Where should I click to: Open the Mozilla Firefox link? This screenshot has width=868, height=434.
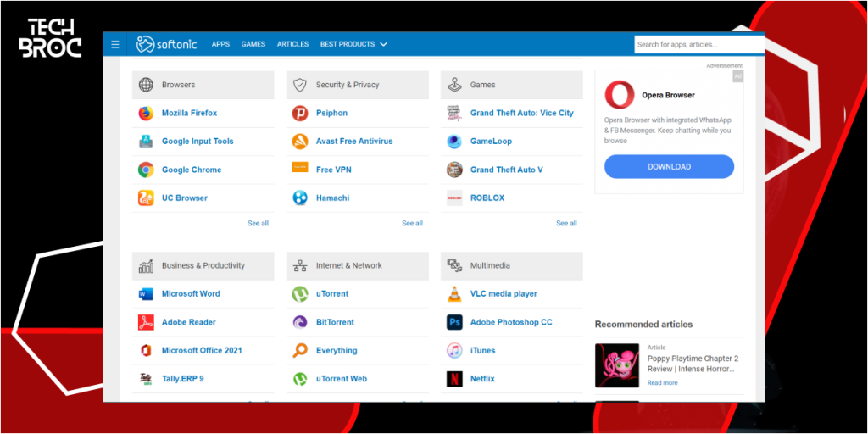coord(189,113)
